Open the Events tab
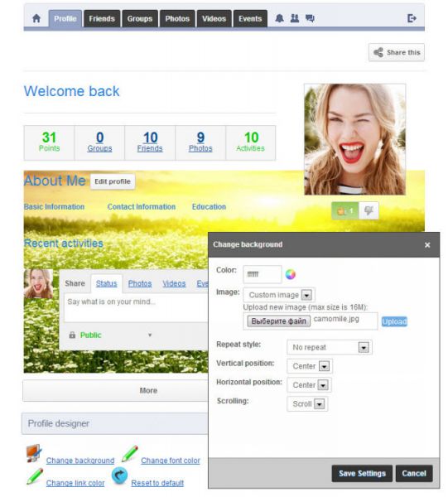Viewport: 448px width, 497px height. 250,19
